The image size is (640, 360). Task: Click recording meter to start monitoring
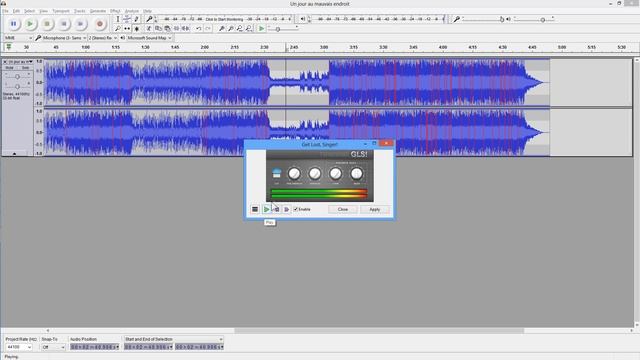[x=224, y=19]
